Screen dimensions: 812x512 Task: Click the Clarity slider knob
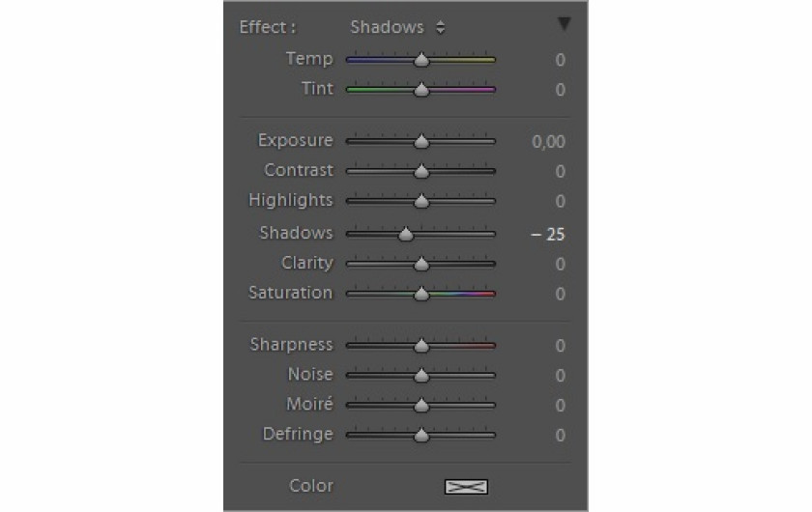pyautogui.click(x=421, y=264)
